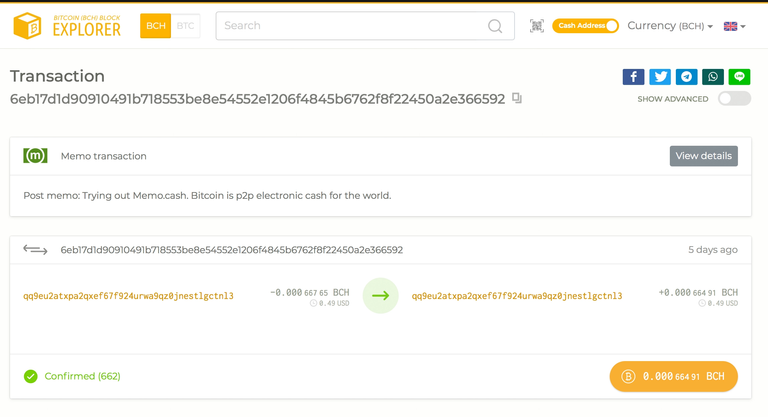Open the language flag dropdown
The image size is (768, 417).
[735, 26]
